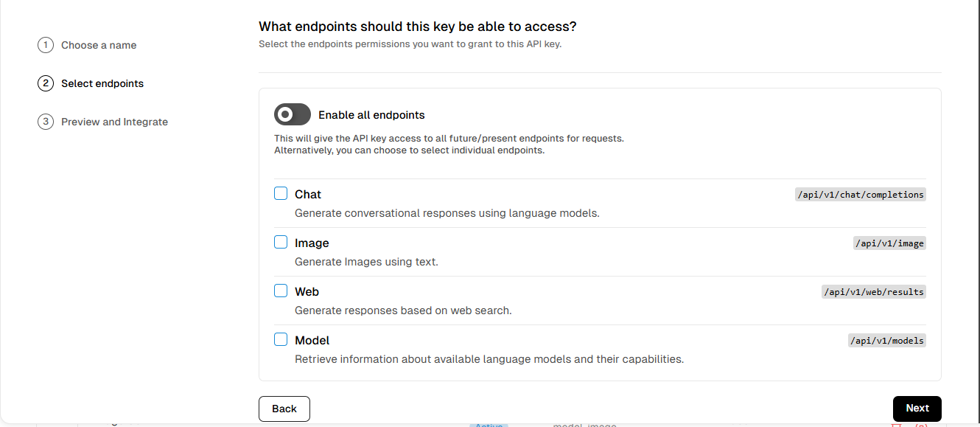Click the Back button

tap(284, 409)
